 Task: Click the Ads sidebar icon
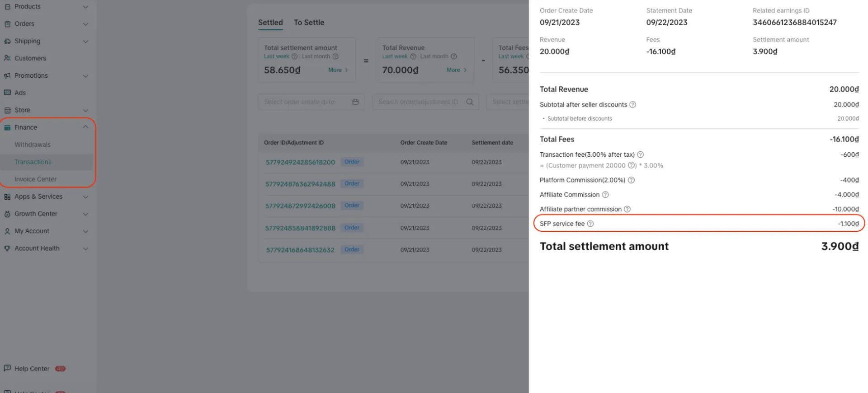(x=7, y=93)
